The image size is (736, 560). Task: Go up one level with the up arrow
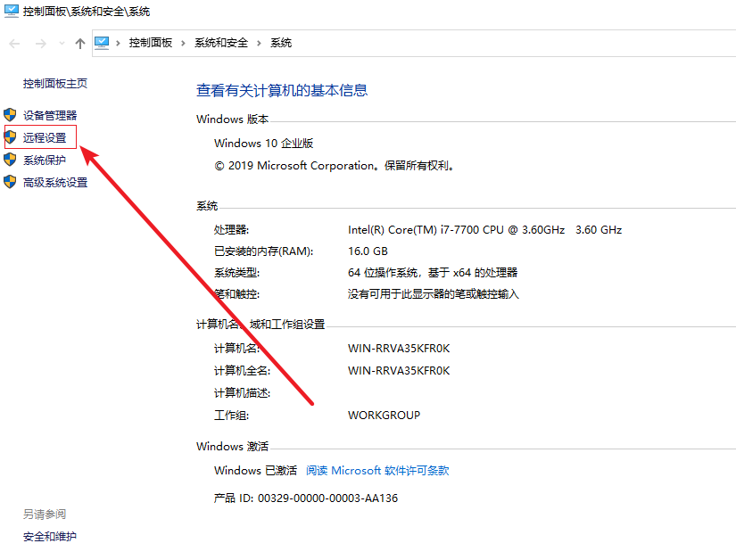coord(80,44)
